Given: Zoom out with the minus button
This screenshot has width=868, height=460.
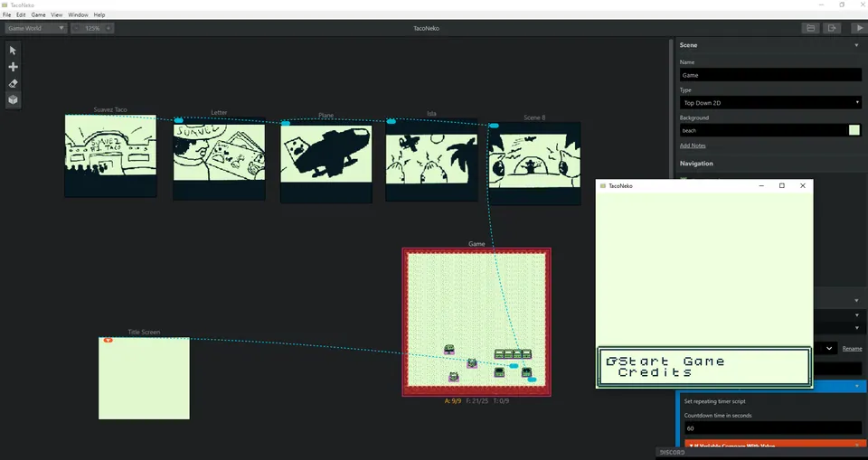Looking at the screenshot, I should click(76, 28).
